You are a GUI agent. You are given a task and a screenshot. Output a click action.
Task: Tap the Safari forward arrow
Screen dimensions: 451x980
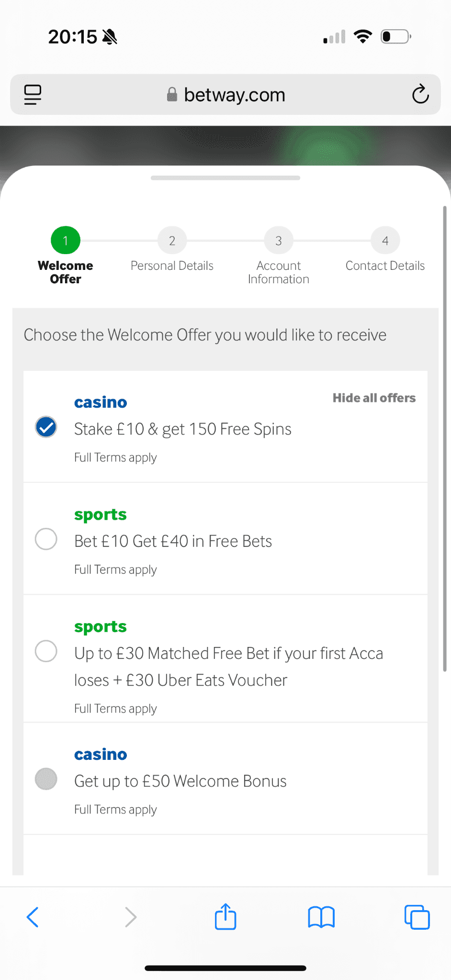tap(130, 917)
